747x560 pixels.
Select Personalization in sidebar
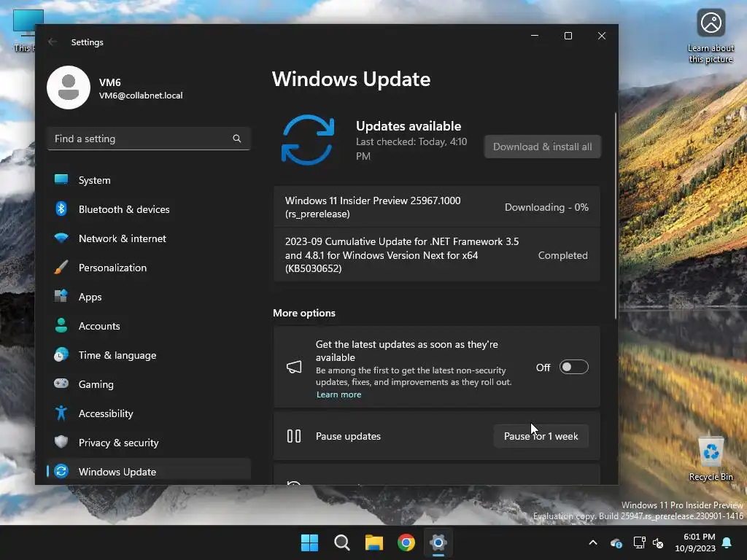149,267
